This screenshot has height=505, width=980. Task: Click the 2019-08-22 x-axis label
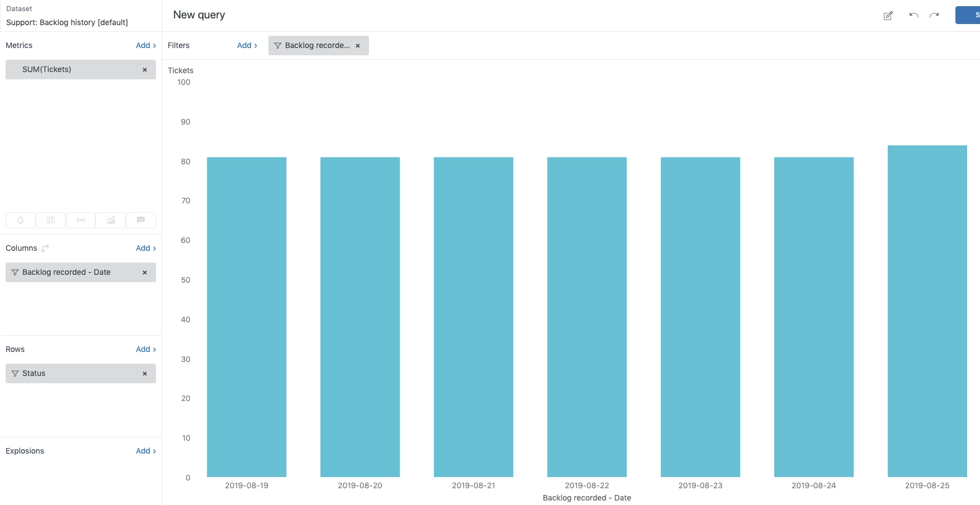click(x=587, y=485)
